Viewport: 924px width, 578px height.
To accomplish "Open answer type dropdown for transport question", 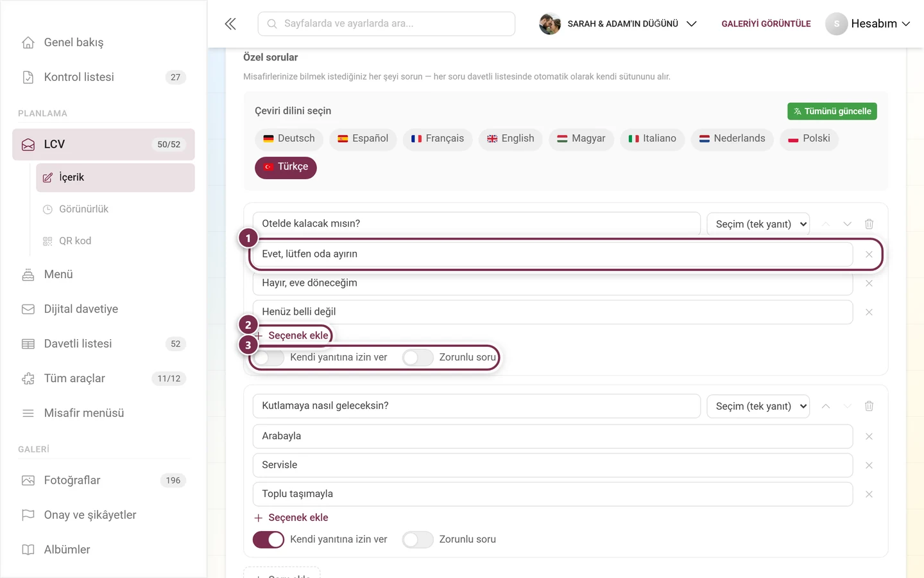I will click(x=758, y=407).
